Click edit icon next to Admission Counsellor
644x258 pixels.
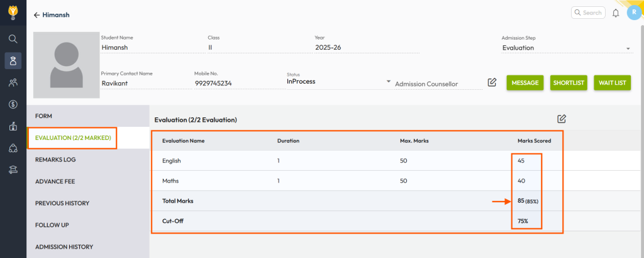[x=492, y=82]
